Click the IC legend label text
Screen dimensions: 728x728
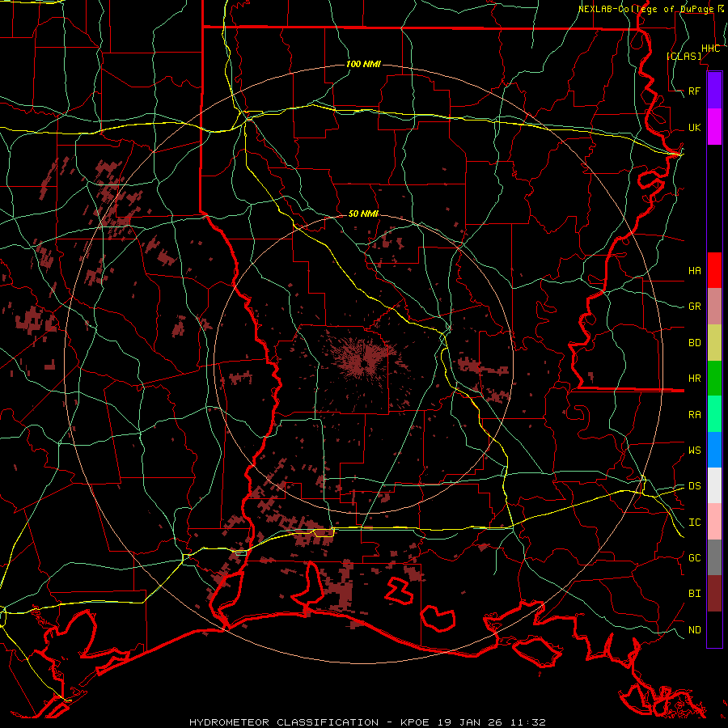pyautogui.click(x=694, y=522)
